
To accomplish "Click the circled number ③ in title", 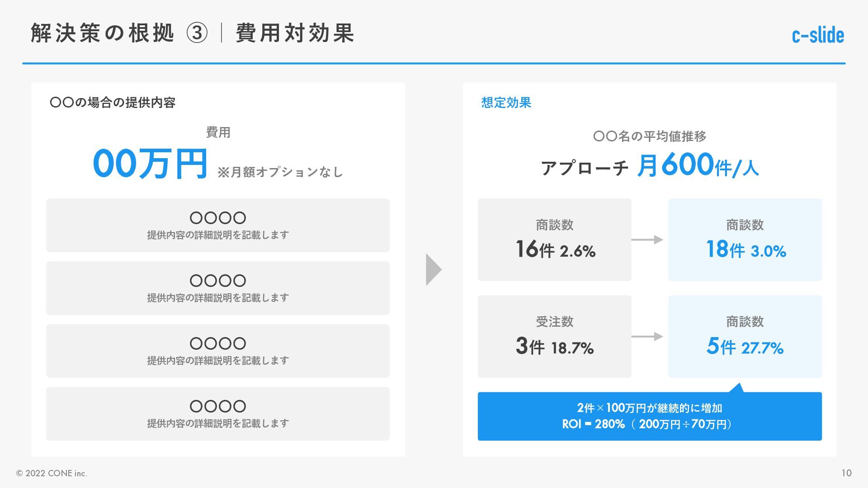I will click(x=197, y=33).
